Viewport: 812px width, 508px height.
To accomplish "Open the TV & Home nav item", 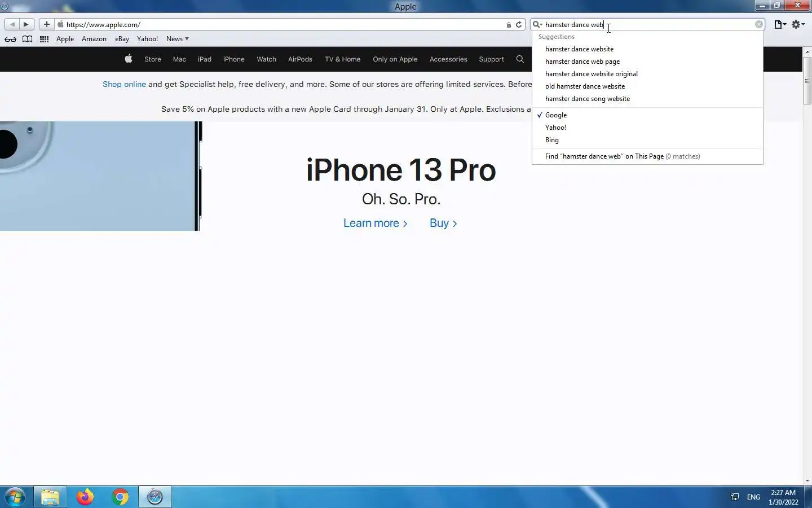I will click(x=342, y=59).
